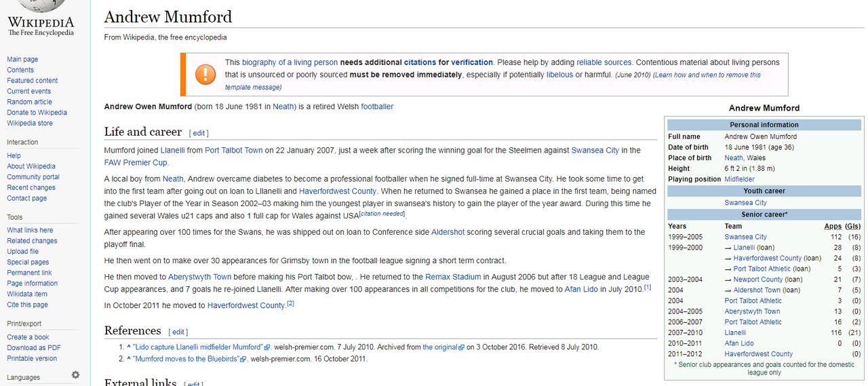Click the Apps column header in infobox
Viewport: 868px width, 386px height.
click(x=833, y=226)
